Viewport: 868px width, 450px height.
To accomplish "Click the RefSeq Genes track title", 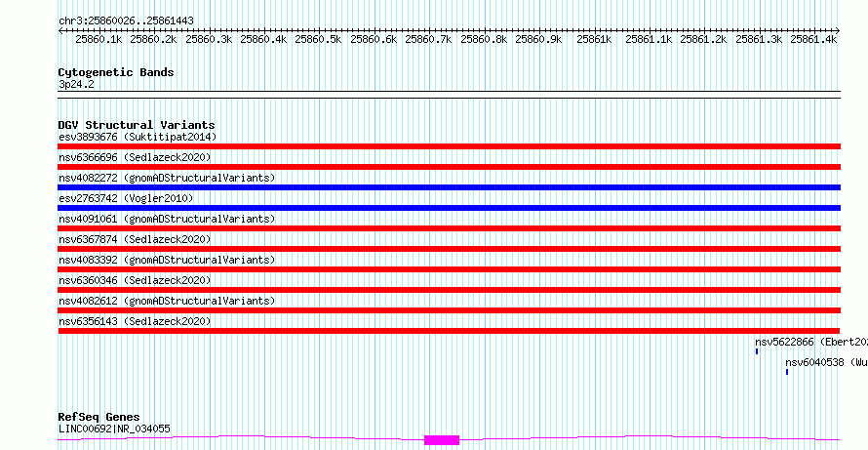I will (x=99, y=418).
